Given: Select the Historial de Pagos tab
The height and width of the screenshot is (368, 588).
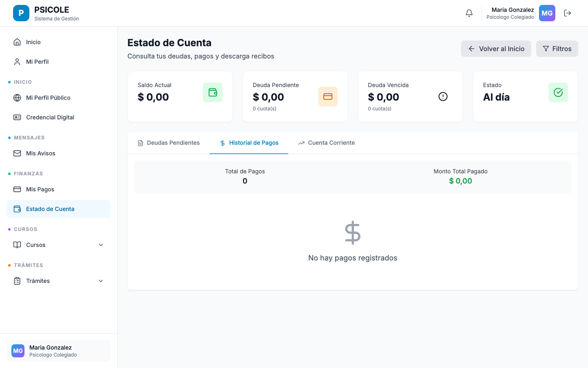Looking at the screenshot, I should click(x=249, y=143).
